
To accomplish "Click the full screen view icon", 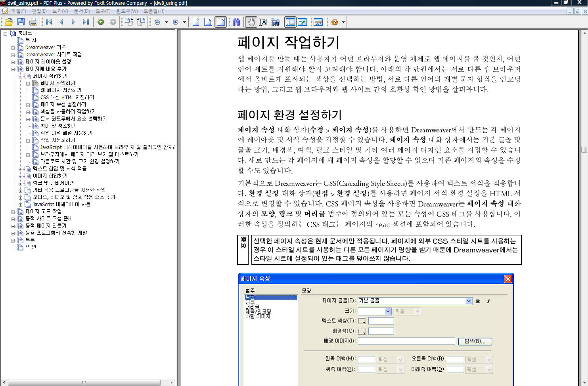I will (x=303, y=22).
